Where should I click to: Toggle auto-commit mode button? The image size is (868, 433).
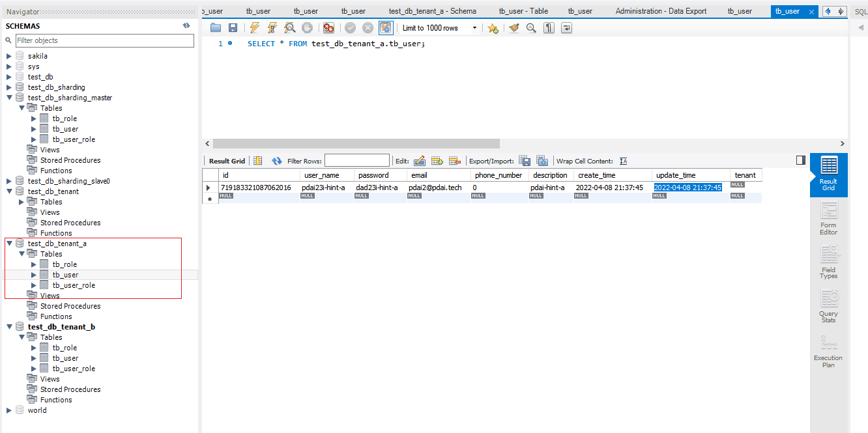(386, 28)
